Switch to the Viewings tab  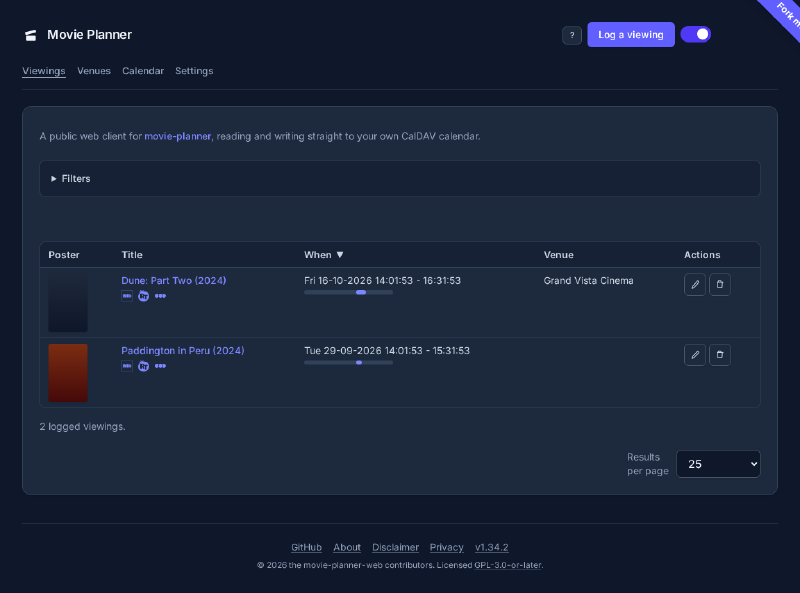coord(44,71)
